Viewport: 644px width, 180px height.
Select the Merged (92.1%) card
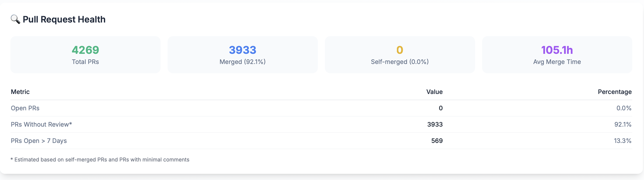point(242,55)
